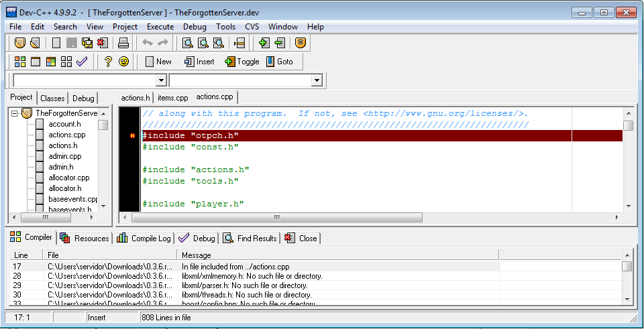Click compiler list scroll up arrow

(627, 255)
